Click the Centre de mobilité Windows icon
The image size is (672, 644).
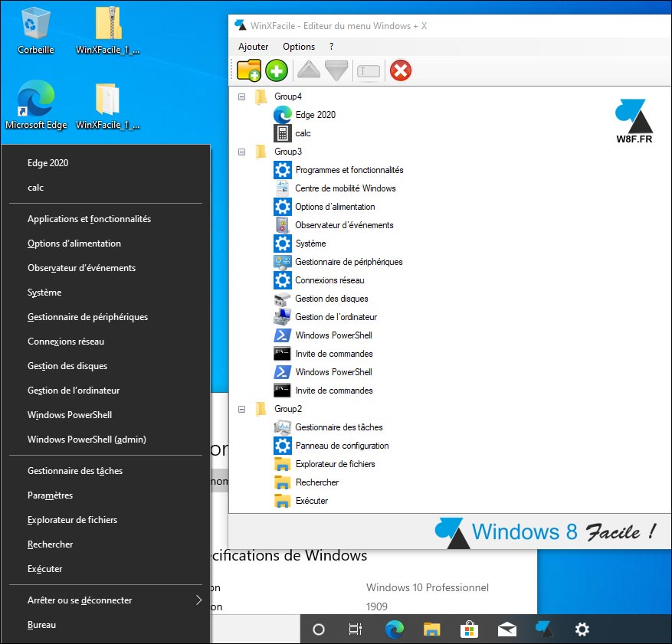click(283, 188)
